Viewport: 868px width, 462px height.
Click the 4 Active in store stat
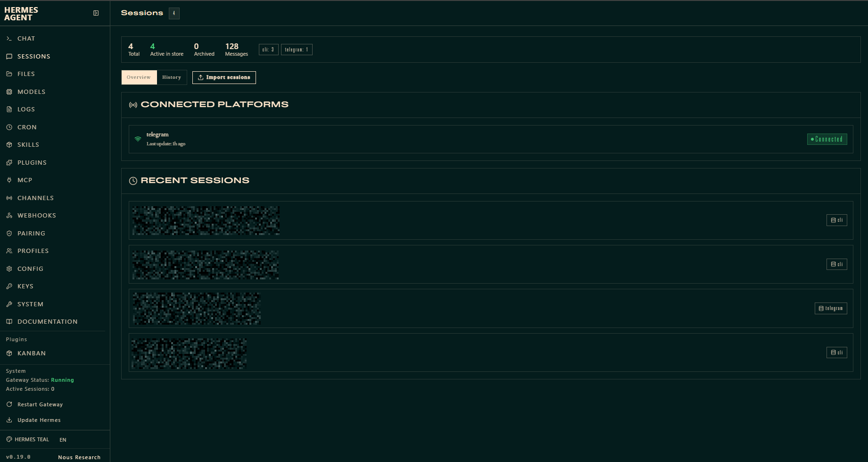tap(166, 50)
